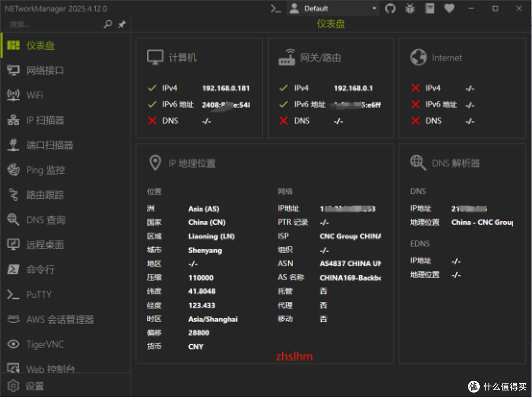The height and width of the screenshot is (398, 532).
Task: Open the IP 扫描器 sidebar item
Action: (x=66, y=120)
